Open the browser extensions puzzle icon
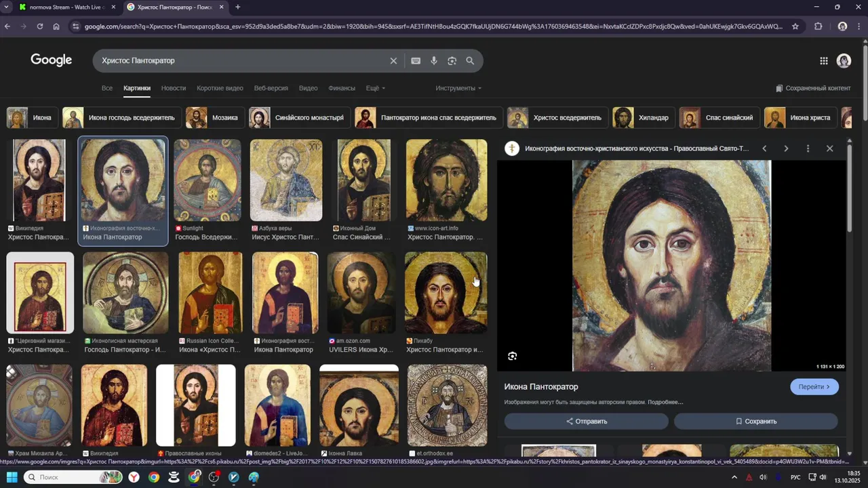This screenshot has height=488, width=868. (x=818, y=26)
